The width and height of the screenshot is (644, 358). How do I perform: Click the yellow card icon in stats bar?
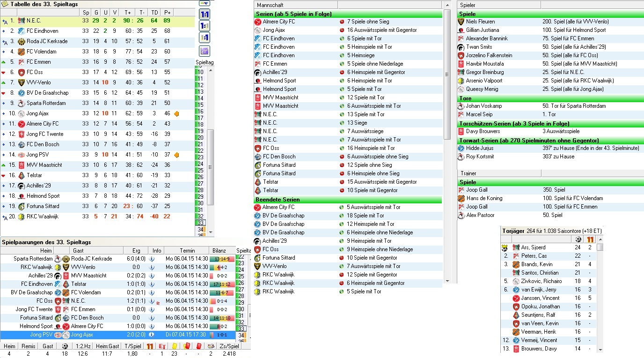(x=174, y=346)
